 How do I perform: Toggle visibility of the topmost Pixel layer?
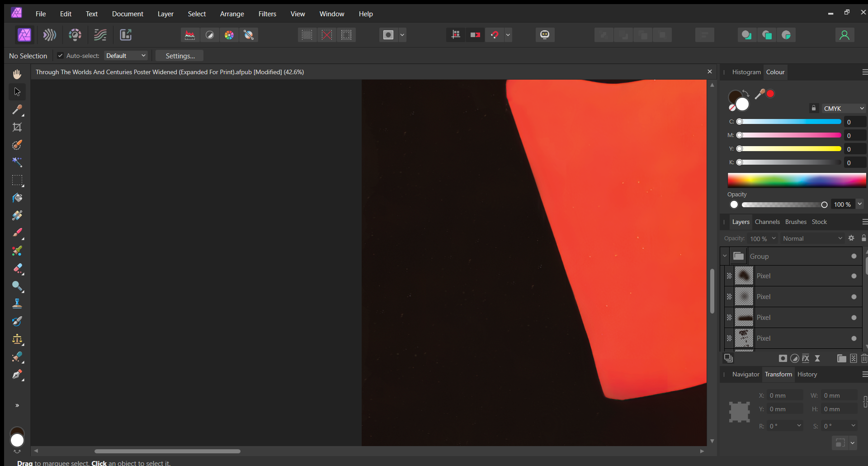click(854, 276)
